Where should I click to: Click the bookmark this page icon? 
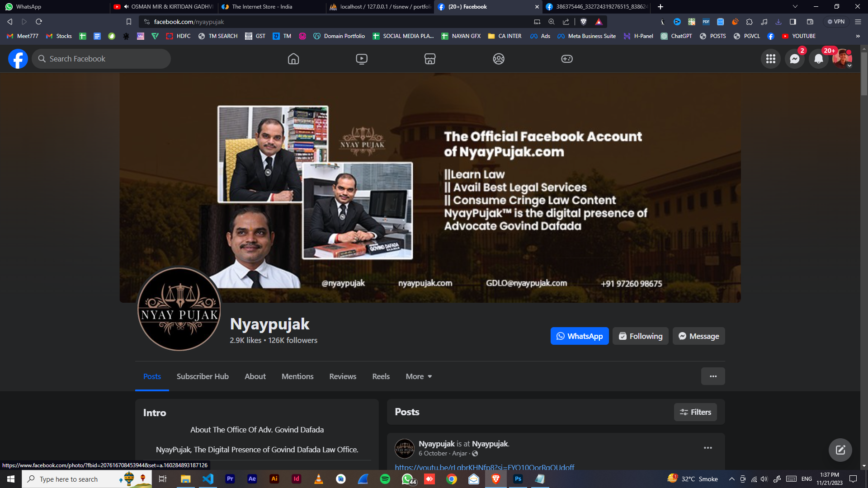coord(129,22)
